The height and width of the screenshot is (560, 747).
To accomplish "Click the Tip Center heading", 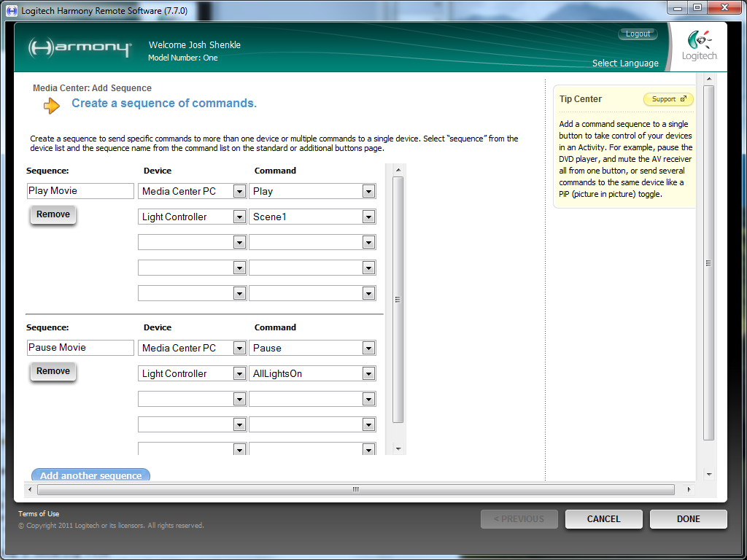I will [580, 99].
